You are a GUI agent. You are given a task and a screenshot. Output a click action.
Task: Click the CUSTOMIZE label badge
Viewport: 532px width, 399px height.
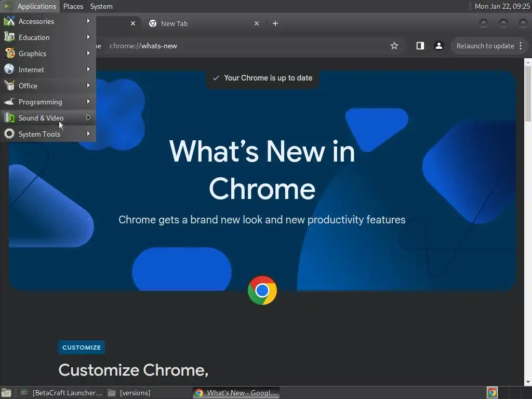(x=82, y=348)
